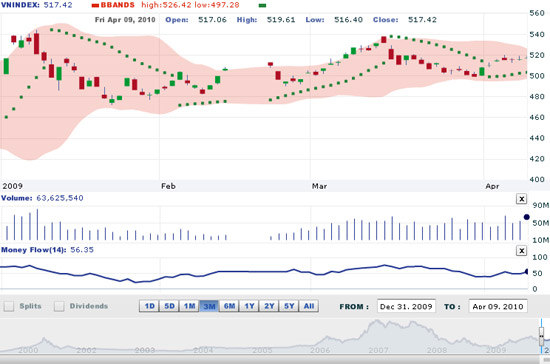Screen dimensions: 550x364
Task: Click the Feb axis label
Action: pos(168,186)
